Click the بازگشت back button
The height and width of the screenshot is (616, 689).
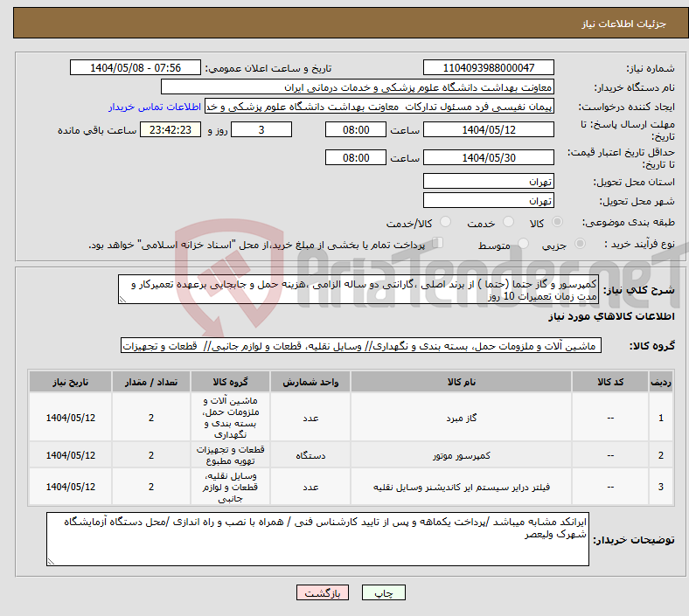pyautogui.click(x=323, y=592)
